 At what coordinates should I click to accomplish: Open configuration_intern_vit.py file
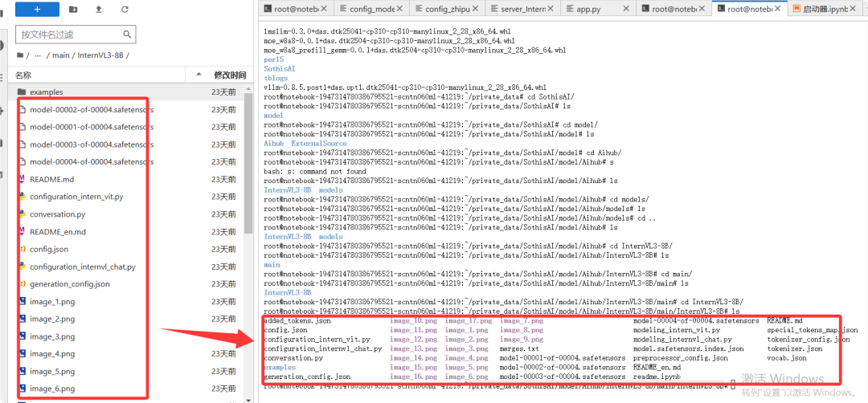[x=76, y=197]
